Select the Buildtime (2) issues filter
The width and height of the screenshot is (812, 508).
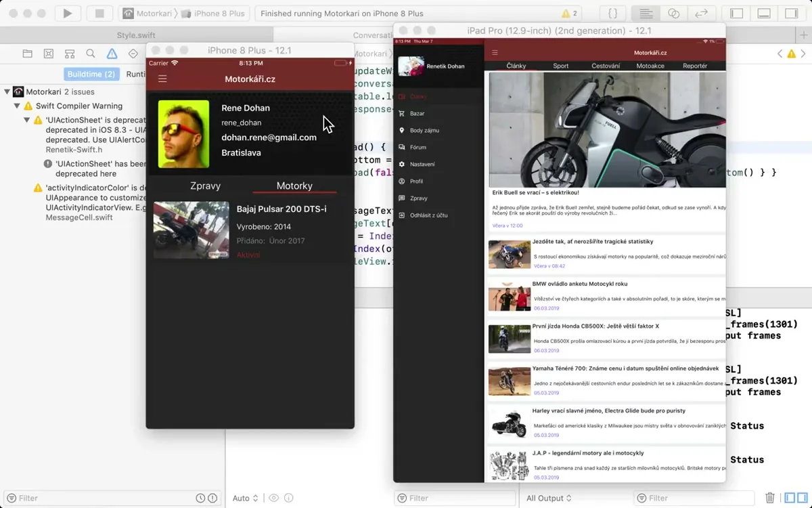pos(91,74)
